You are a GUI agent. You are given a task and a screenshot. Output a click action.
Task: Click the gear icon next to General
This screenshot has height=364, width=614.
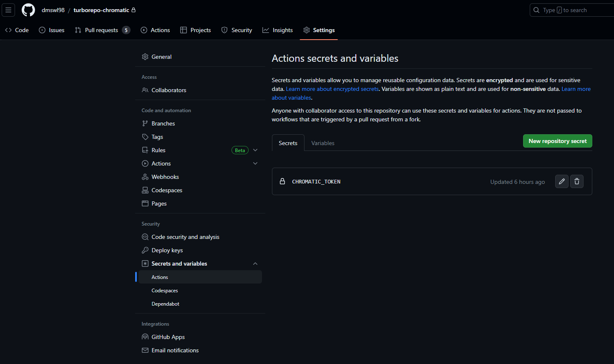145,57
